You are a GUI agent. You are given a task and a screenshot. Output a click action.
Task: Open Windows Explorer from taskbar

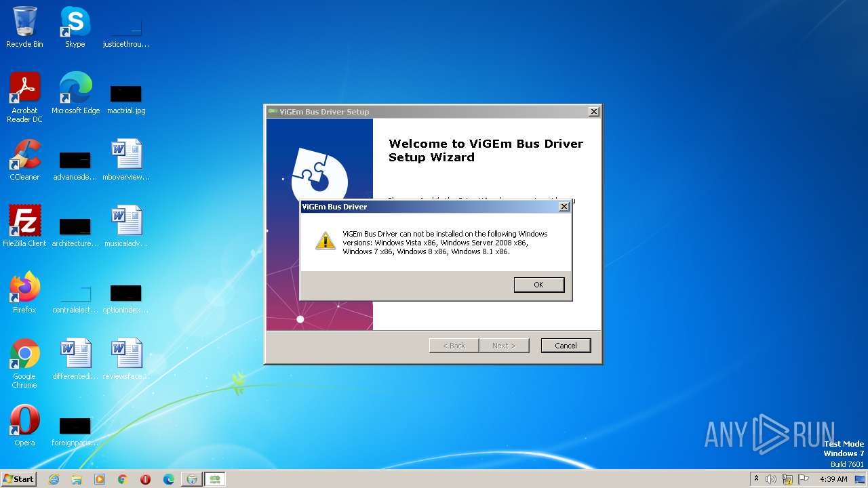[77, 479]
